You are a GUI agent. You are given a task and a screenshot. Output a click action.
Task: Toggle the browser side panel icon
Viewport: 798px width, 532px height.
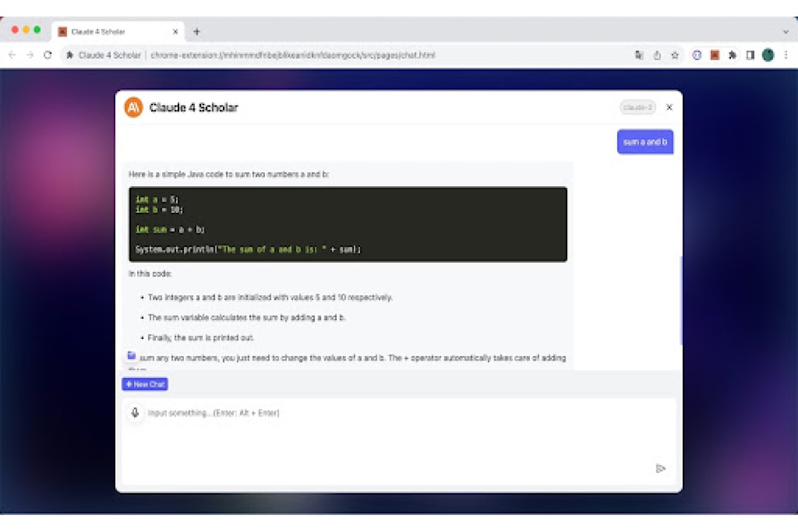[750, 55]
